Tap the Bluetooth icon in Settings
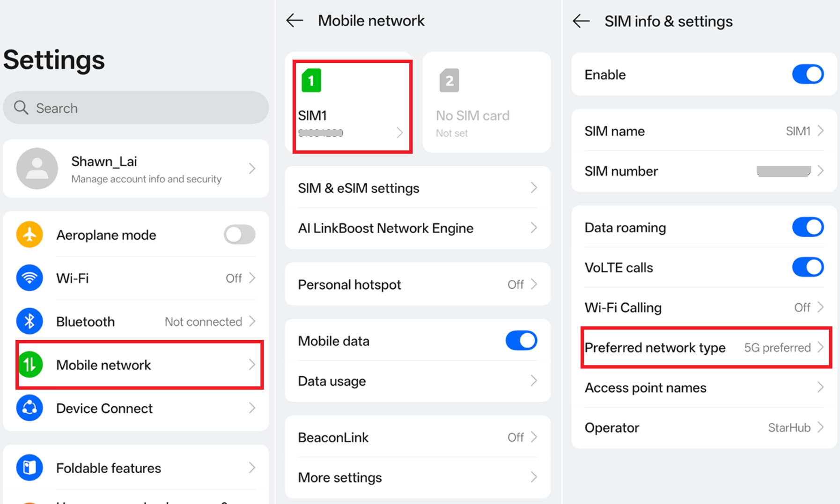Viewport: 840px width, 504px height. point(29,321)
